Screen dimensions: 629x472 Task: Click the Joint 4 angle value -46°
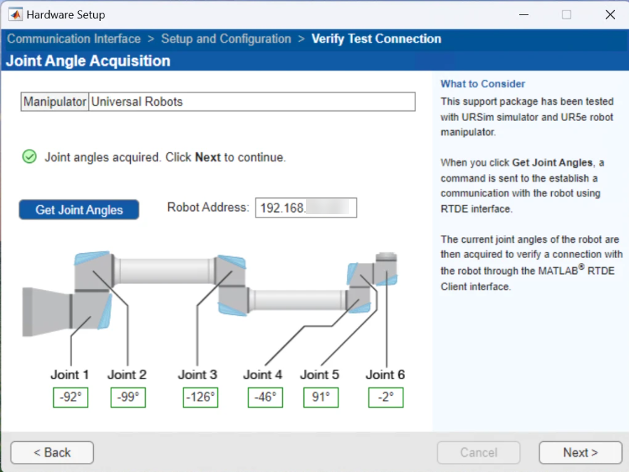click(x=265, y=397)
